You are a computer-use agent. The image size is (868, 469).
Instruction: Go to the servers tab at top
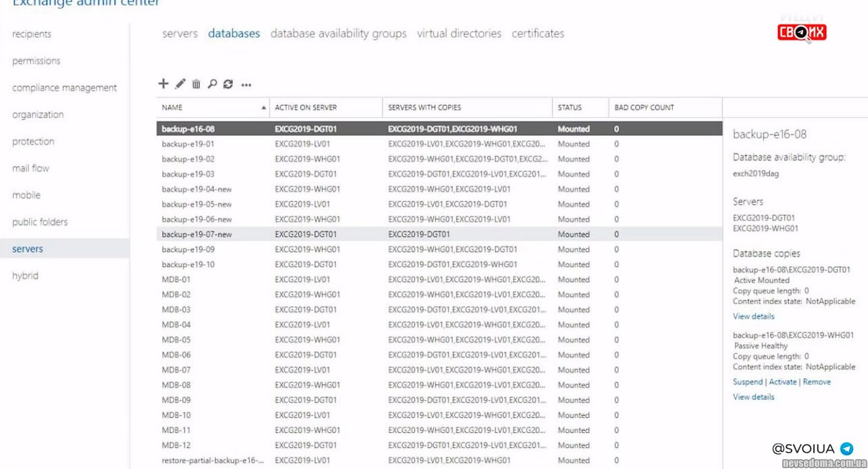tap(179, 33)
